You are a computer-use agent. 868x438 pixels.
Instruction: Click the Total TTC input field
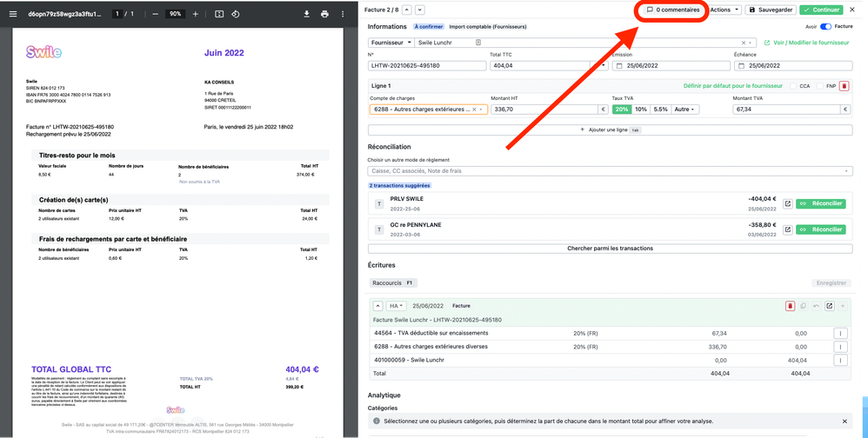(539, 65)
